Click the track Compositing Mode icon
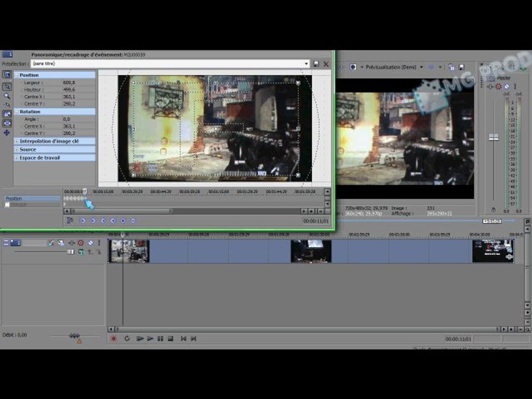 click(81, 252)
